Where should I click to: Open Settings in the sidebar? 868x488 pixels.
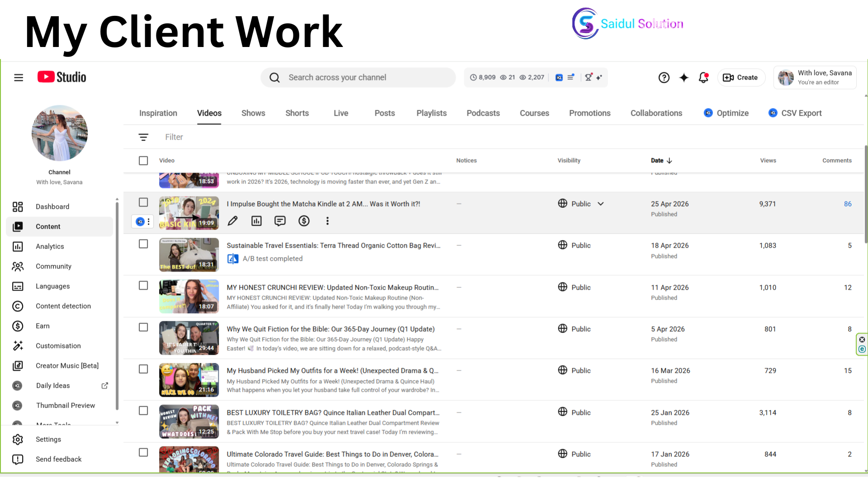click(60, 439)
